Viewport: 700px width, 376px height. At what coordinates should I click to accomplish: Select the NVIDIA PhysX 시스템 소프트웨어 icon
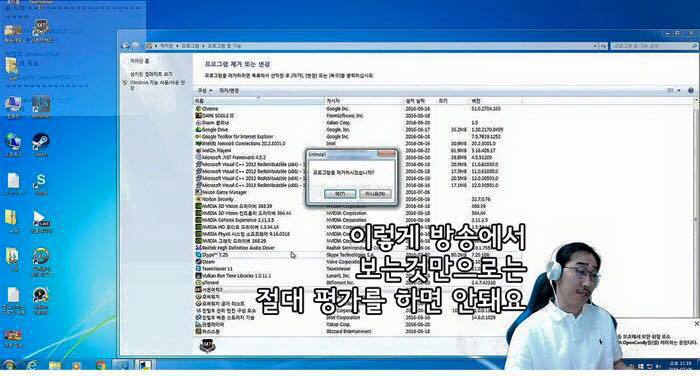(199, 234)
